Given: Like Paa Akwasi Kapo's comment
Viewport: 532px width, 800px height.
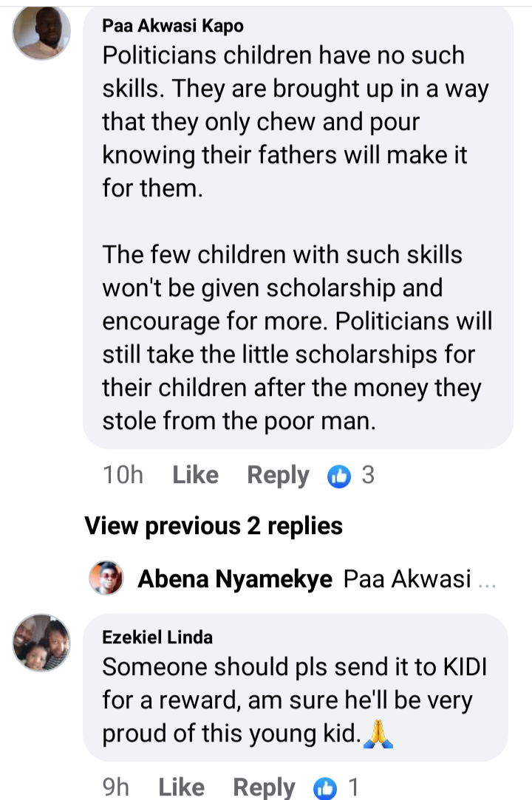Looking at the screenshot, I should pyautogui.click(x=196, y=475).
